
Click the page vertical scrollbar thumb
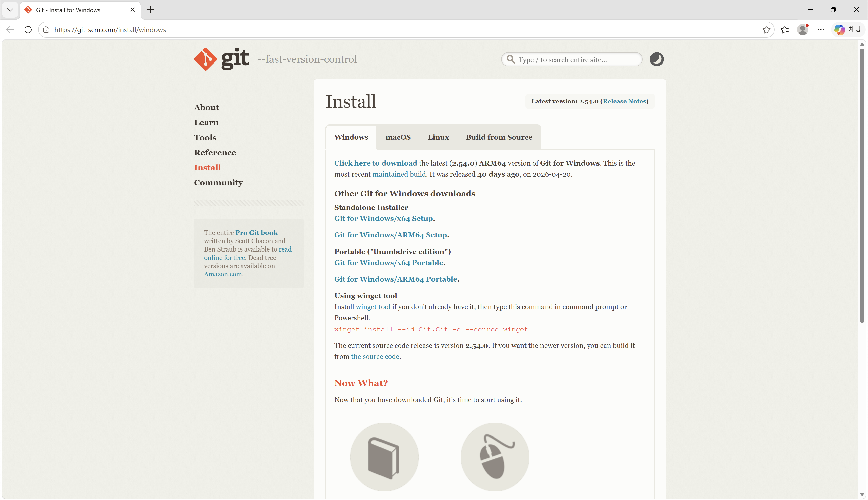click(x=862, y=185)
